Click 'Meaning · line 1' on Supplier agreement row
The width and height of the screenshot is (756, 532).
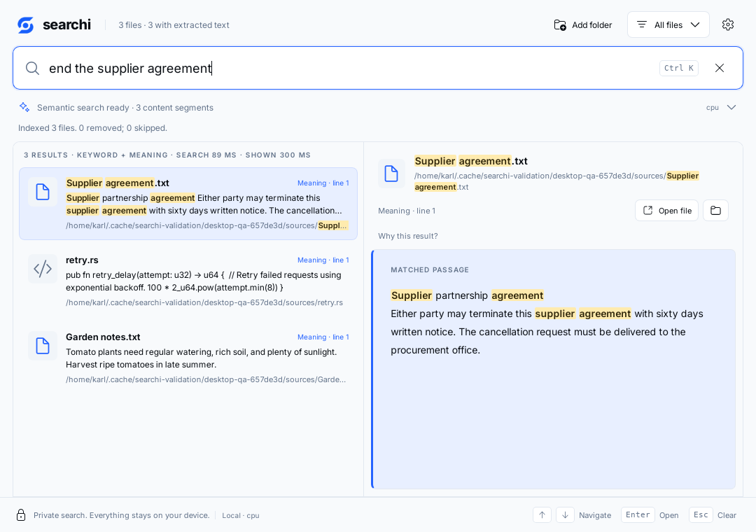(323, 183)
